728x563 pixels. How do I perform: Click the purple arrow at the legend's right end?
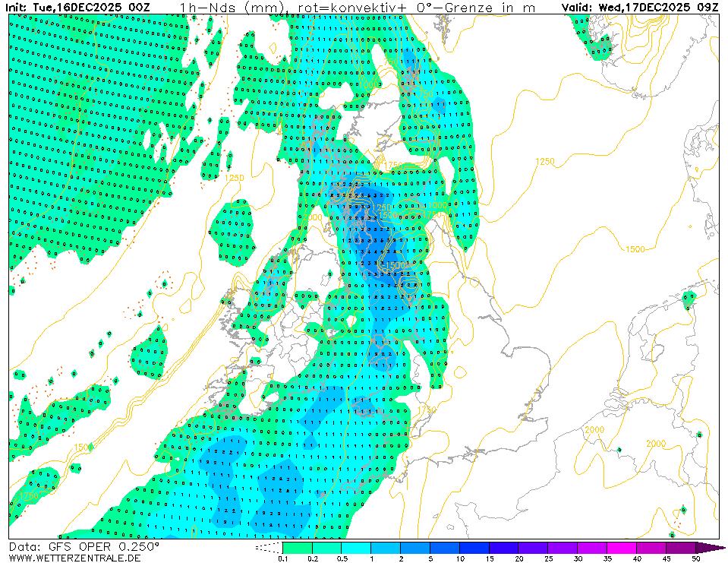(711, 548)
